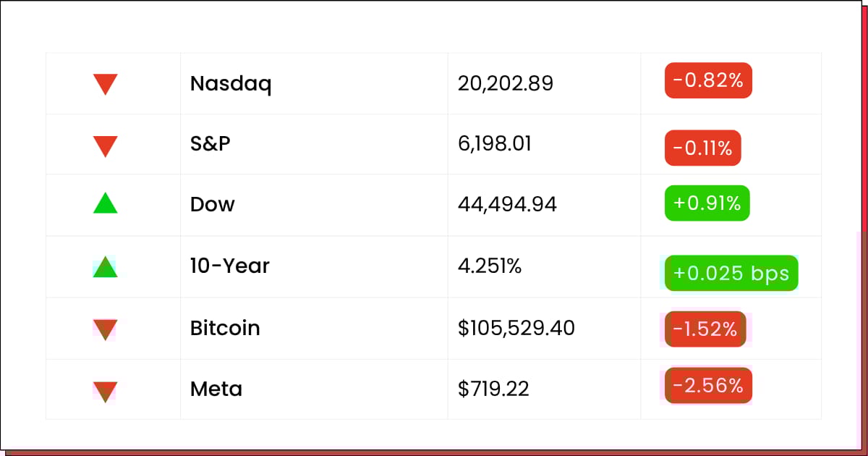Select the +0.025 bps badge
The image size is (868, 456).
click(x=731, y=274)
